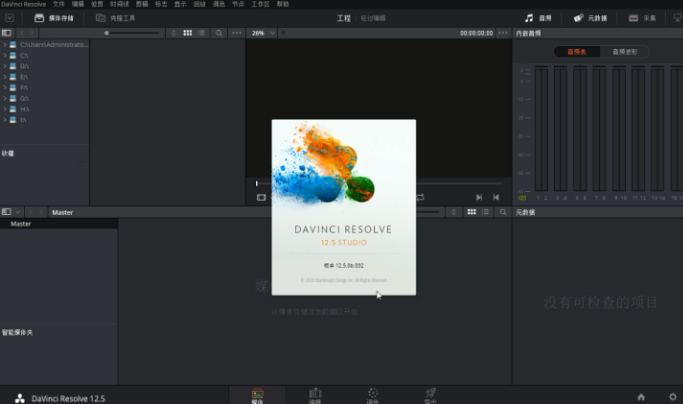Select the 音频波形 audio waveform button
This screenshot has width=683, height=404.
click(x=623, y=51)
